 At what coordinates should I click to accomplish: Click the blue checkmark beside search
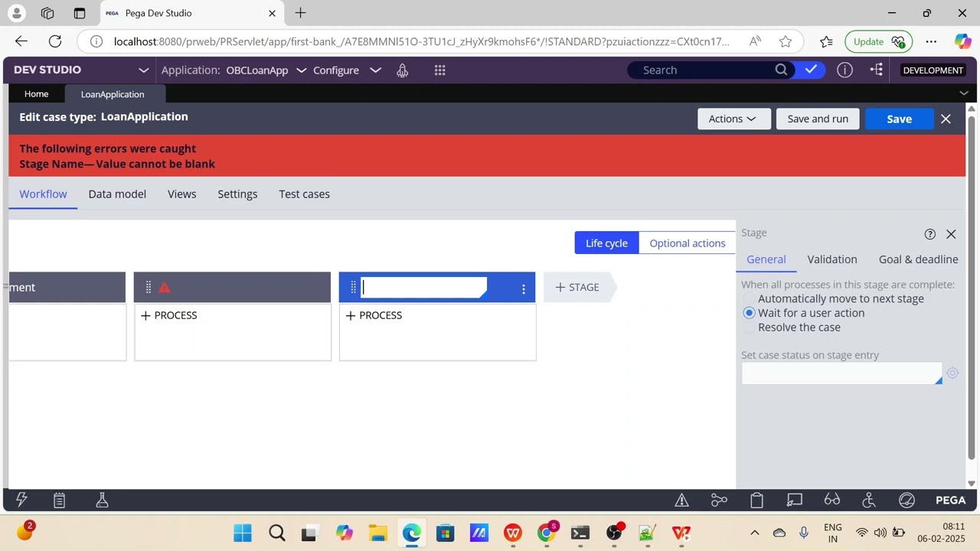(x=811, y=70)
